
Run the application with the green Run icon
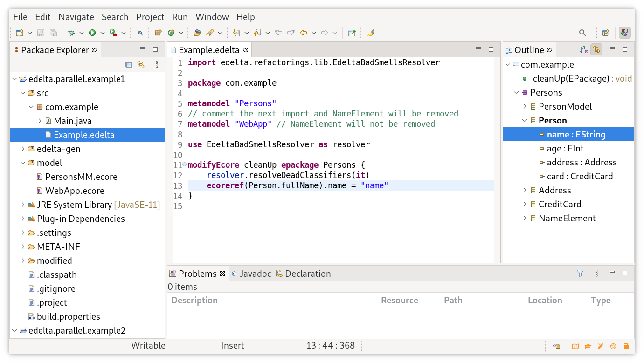[x=92, y=33]
